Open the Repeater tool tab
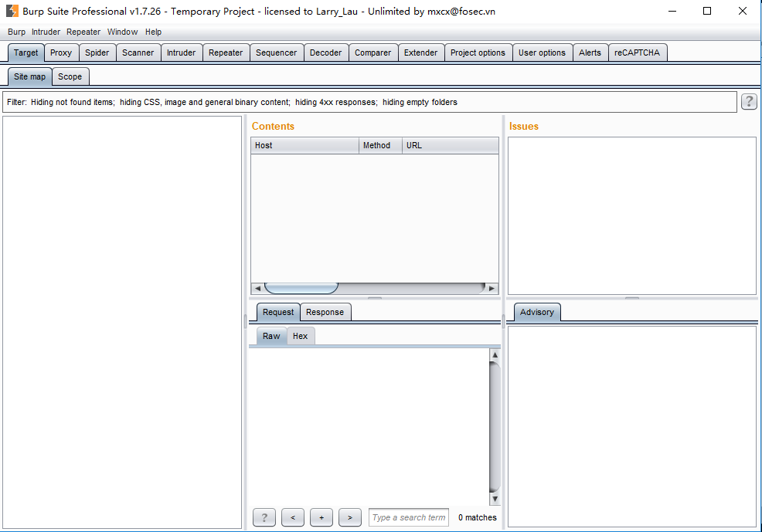762x532 pixels. pyautogui.click(x=226, y=53)
